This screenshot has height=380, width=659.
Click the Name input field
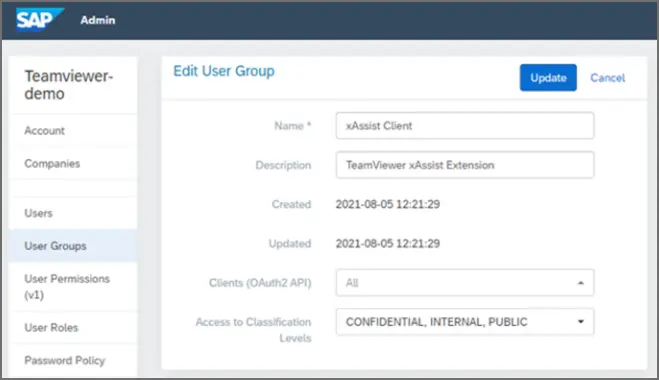465,126
